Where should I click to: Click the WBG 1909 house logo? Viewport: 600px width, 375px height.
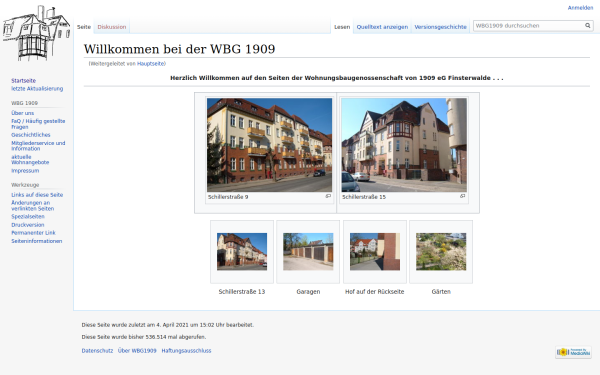pos(36,33)
